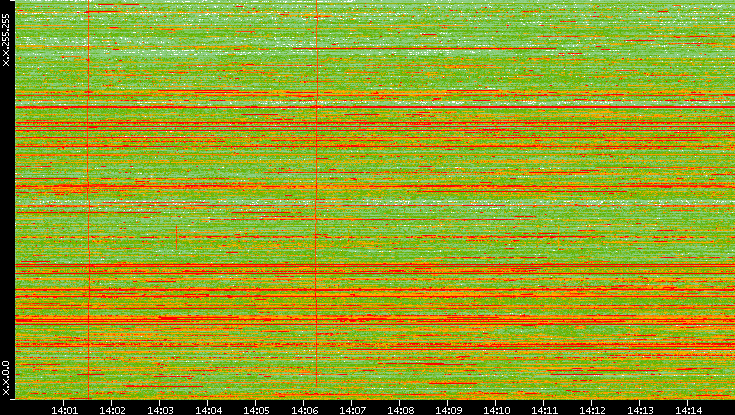This screenshot has height=415, width=735.
Task: Click the 14:12 time axis label
Action: point(592,410)
